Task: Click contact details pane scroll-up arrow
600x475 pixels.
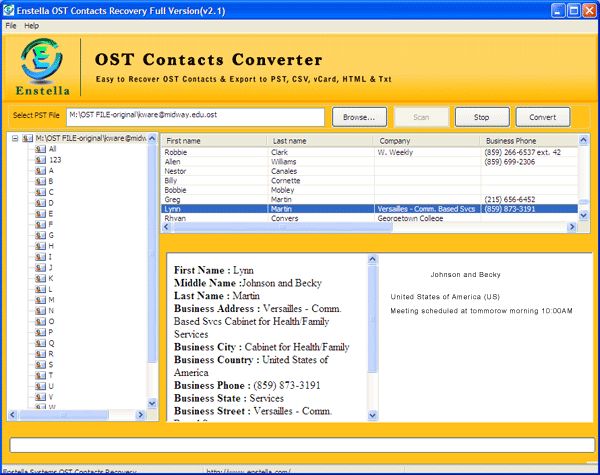Action: tap(372, 260)
